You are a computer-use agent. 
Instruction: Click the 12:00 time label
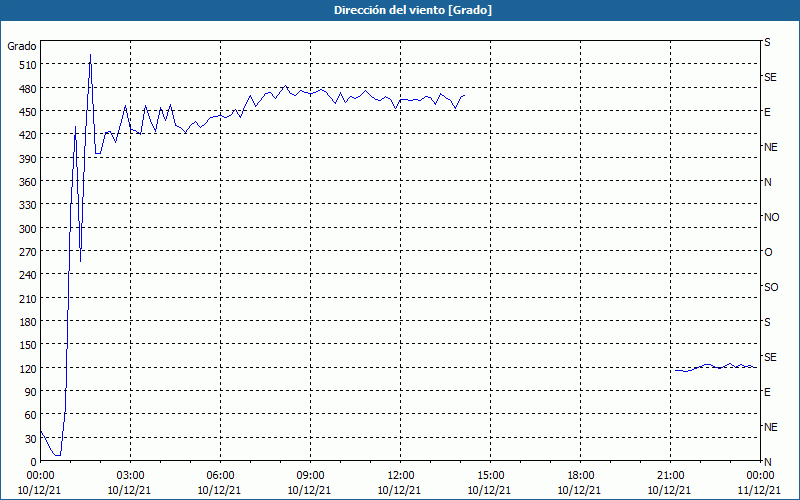[x=401, y=476]
